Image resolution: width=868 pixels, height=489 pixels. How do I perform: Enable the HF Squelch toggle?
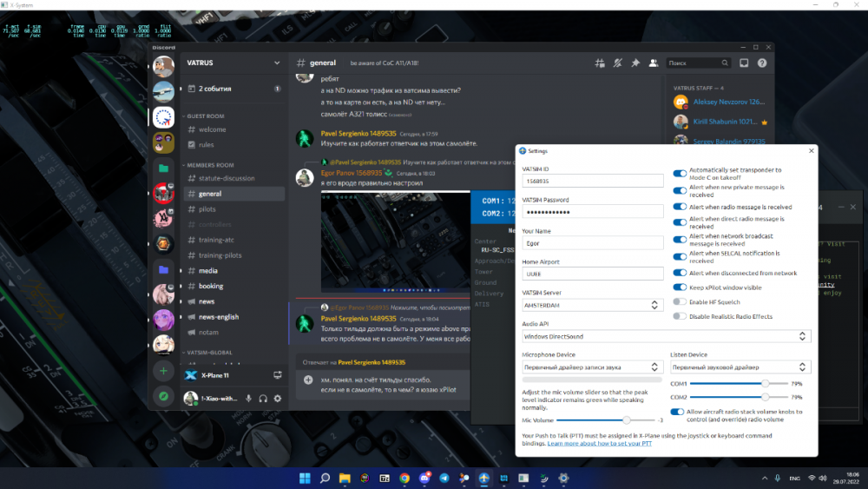680,302
